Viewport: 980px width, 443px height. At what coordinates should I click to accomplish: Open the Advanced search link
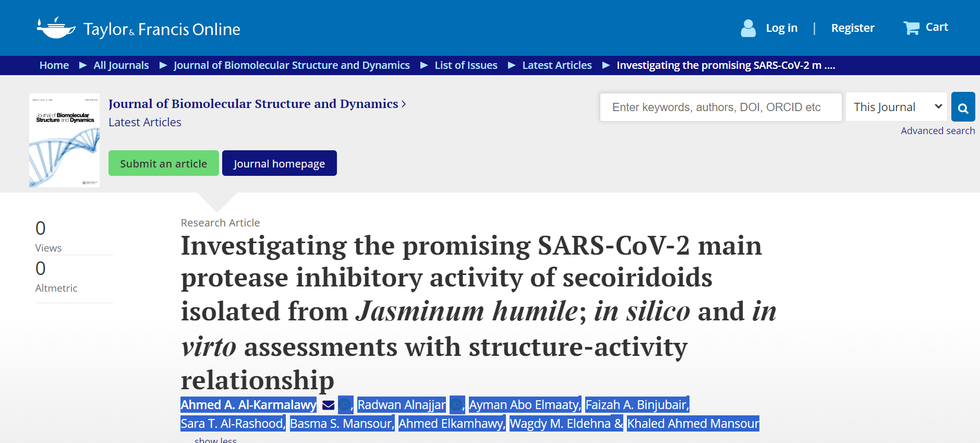[937, 131]
